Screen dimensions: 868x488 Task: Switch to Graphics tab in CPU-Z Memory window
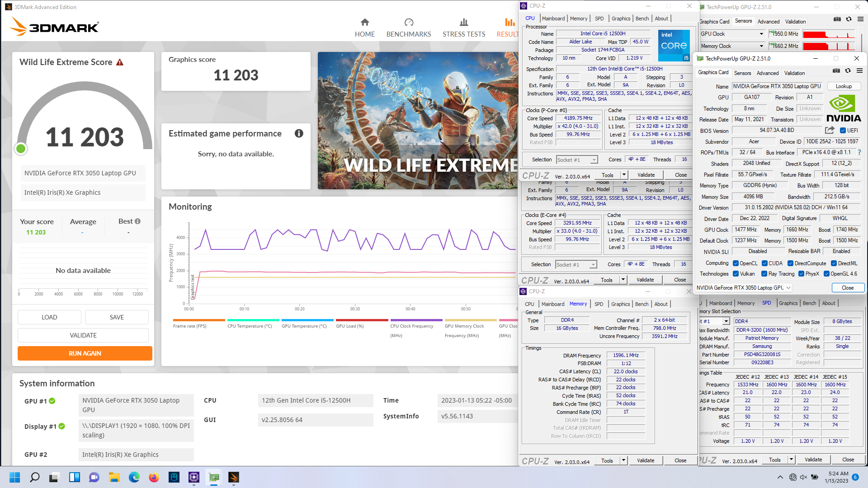620,304
